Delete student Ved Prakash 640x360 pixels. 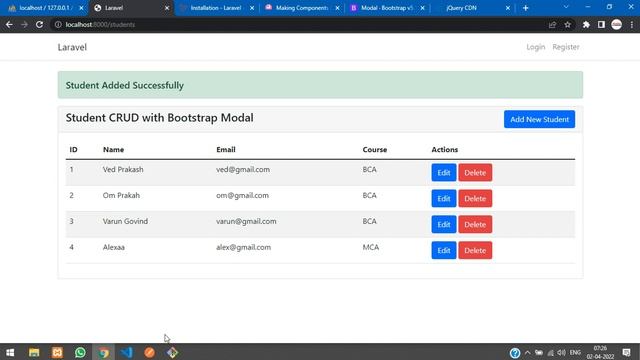[475, 173]
